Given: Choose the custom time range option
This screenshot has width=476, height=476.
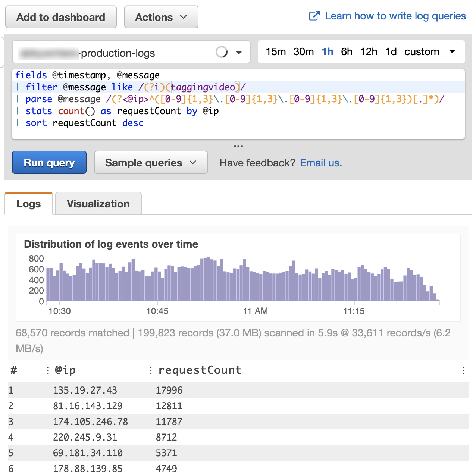Looking at the screenshot, I should coord(422,52).
